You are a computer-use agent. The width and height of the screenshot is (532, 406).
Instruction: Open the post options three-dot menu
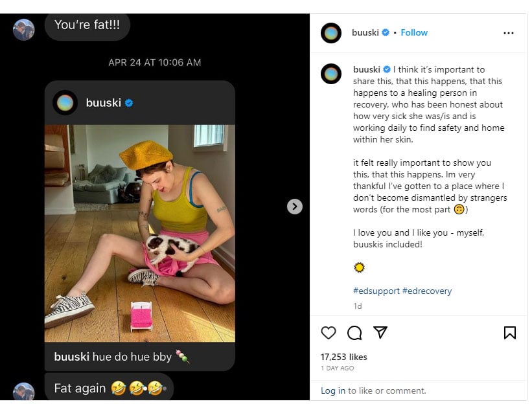pyautogui.click(x=509, y=32)
